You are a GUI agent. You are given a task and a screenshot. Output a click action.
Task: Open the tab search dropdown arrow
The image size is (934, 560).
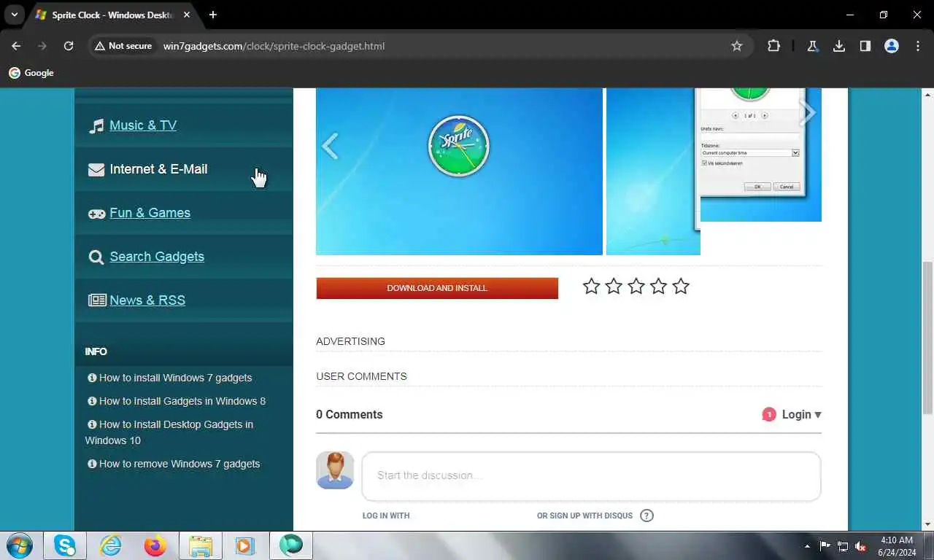point(14,15)
